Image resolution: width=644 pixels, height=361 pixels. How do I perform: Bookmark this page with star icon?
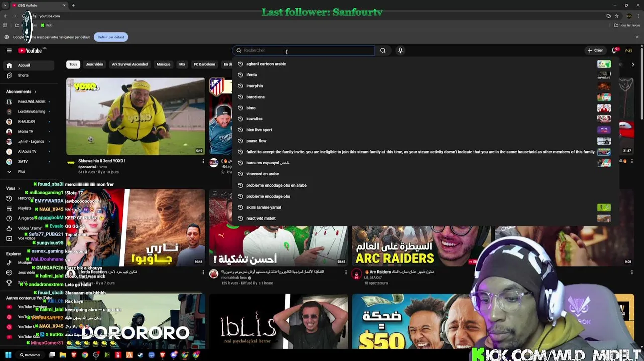point(617,16)
